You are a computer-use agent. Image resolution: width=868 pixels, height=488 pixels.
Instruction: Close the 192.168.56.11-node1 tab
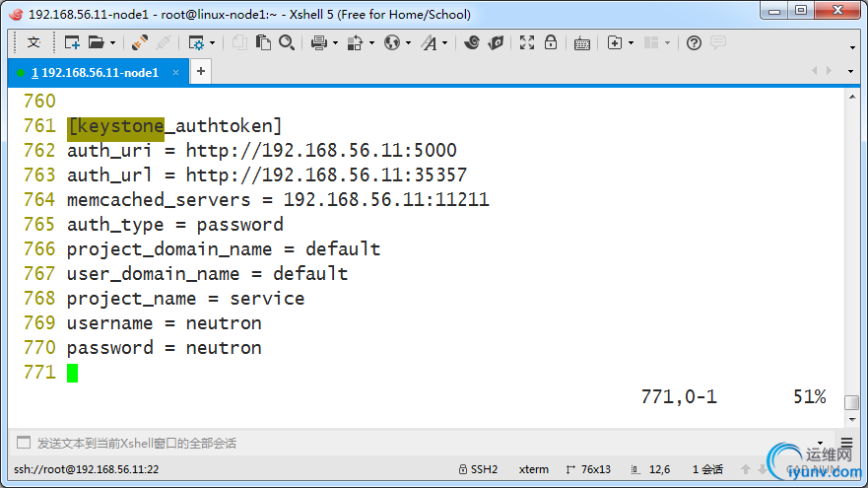coord(175,73)
